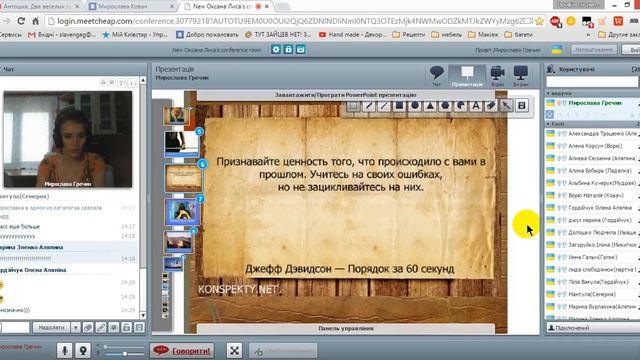
Task: Click the link icon in chat toolbar
Action: [101, 327]
